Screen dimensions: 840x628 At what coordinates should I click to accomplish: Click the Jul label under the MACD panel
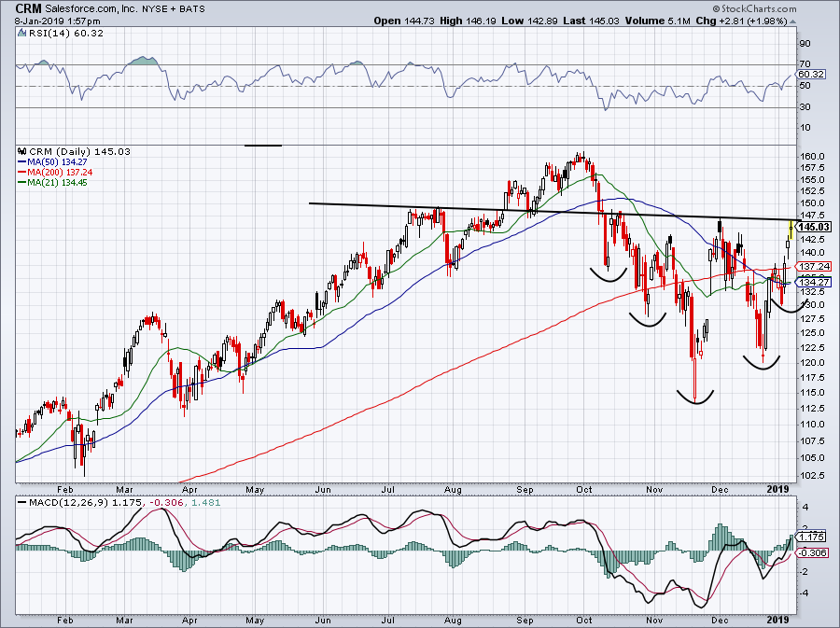(388, 620)
